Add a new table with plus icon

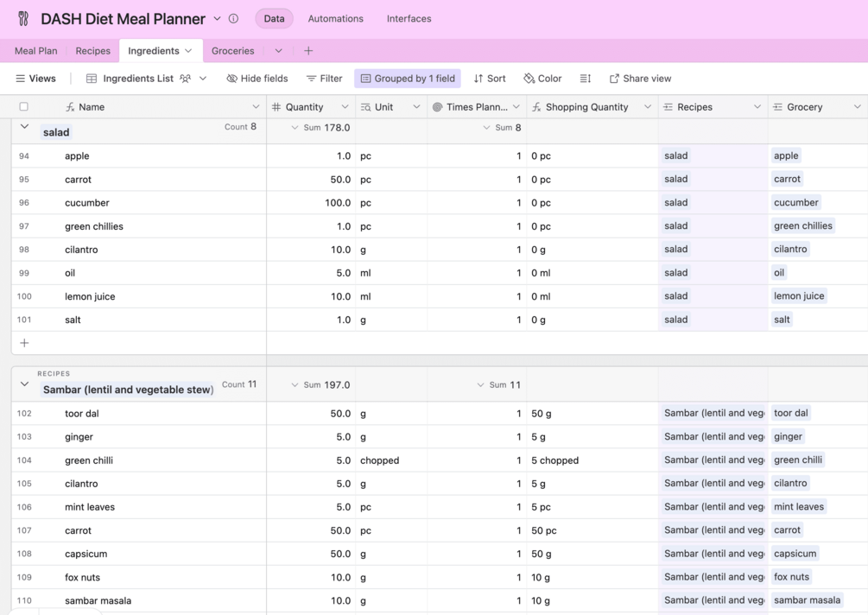click(x=308, y=51)
